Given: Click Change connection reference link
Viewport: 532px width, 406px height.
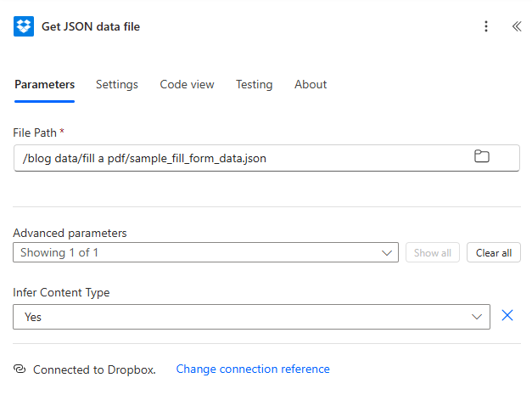Looking at the screenshot, I should pos(253,369).
